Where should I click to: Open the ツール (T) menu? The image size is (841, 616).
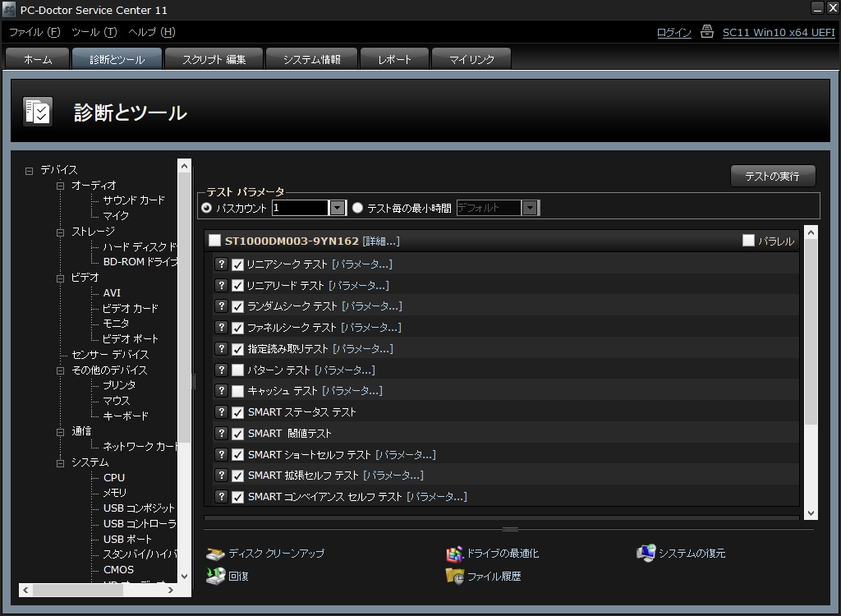tap(94, 32)
